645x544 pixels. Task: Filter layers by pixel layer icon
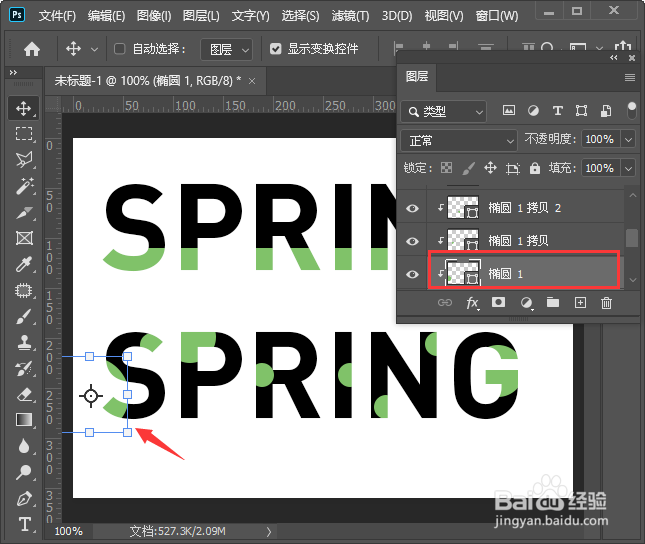tap(509, 110)
